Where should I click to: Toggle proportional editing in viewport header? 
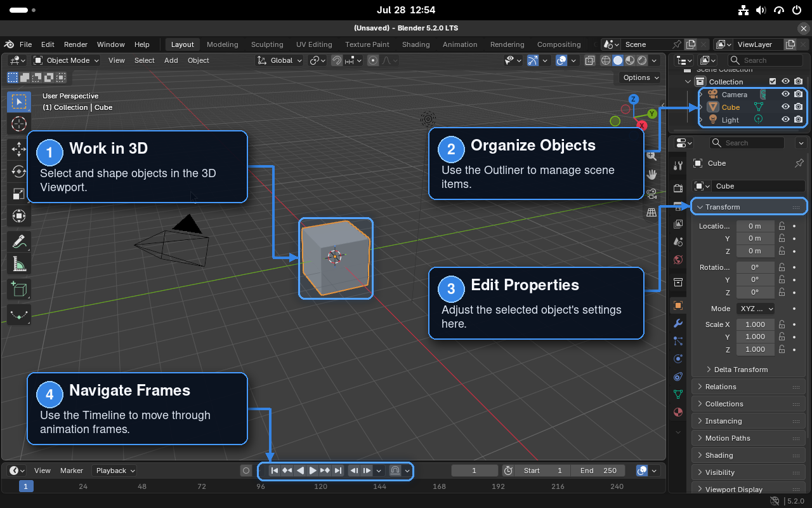[x=373, y=60]
